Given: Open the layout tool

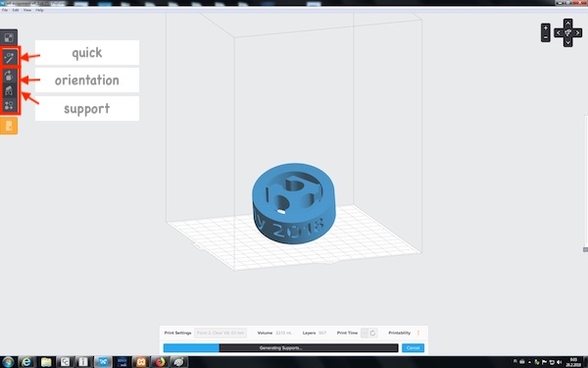Looking at the screenshot, I should pyautogui.click(x=9, y=106).
